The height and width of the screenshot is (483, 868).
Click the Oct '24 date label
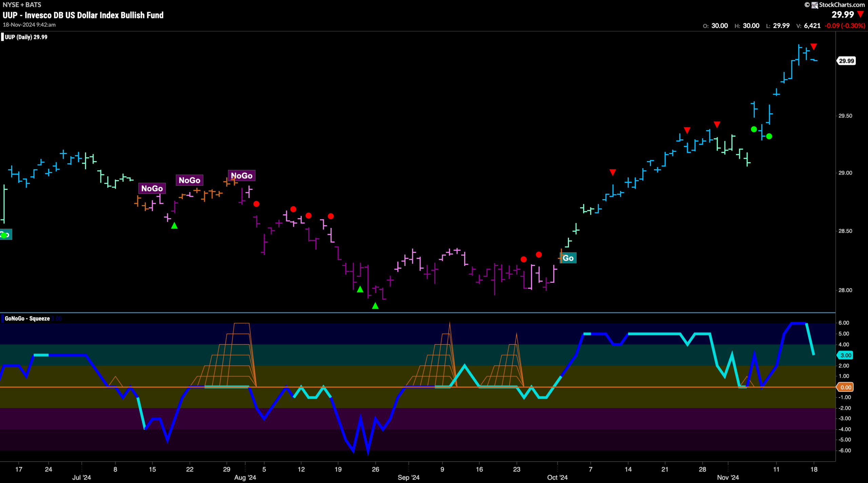[557, 477]
